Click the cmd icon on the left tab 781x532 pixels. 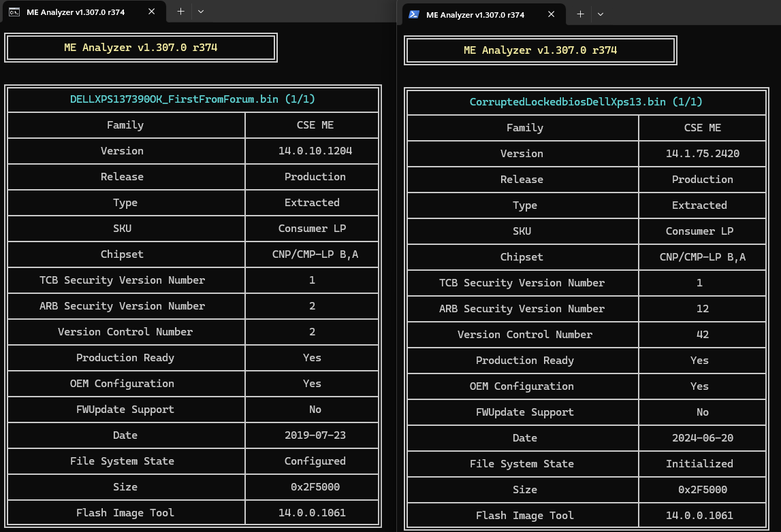[x=14, y=12]
